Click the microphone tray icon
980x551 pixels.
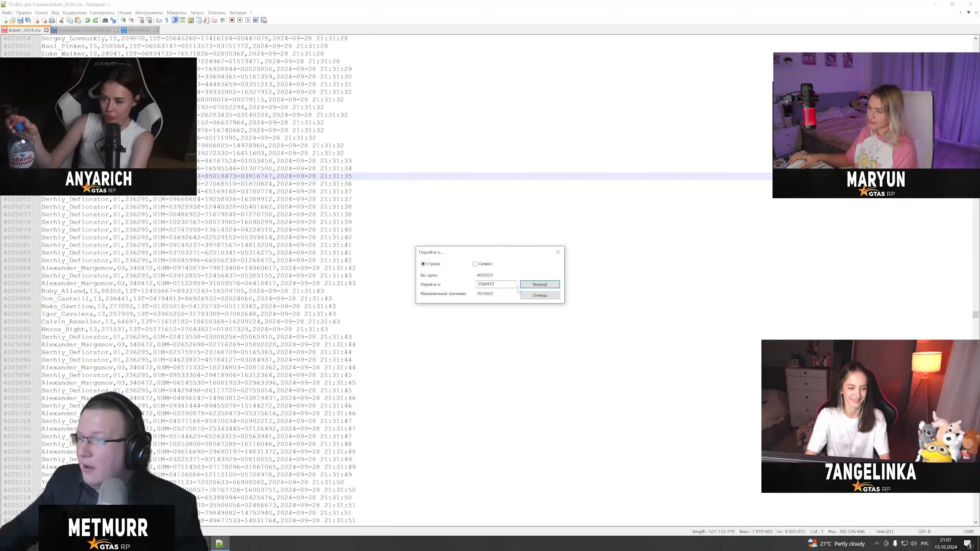[x=895, y=543]
